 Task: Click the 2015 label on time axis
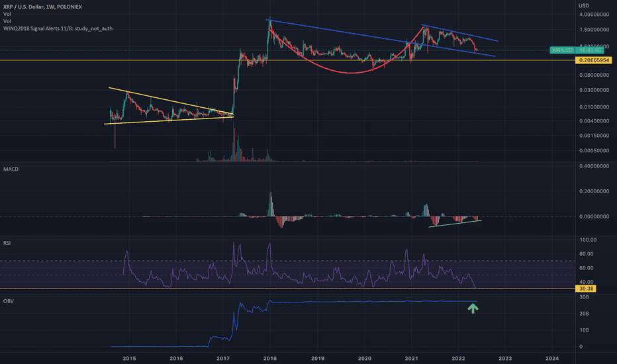click(129, 358)
